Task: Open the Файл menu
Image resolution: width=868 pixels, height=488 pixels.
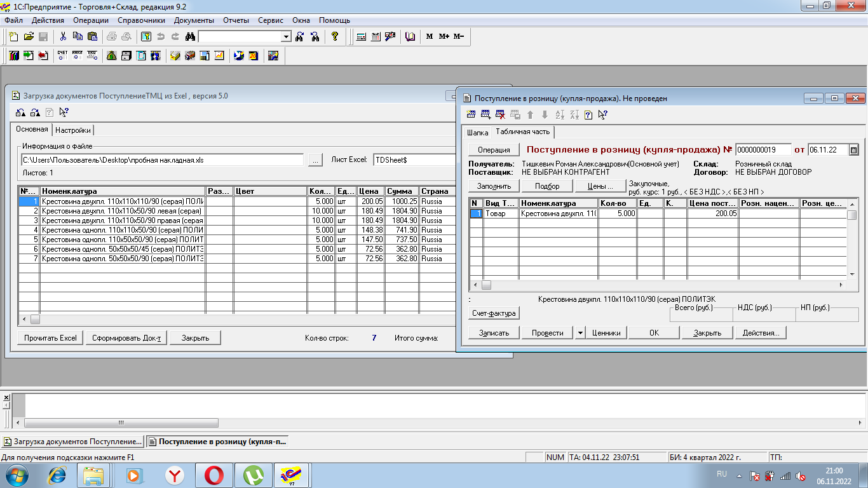Action: pos(13,20)
